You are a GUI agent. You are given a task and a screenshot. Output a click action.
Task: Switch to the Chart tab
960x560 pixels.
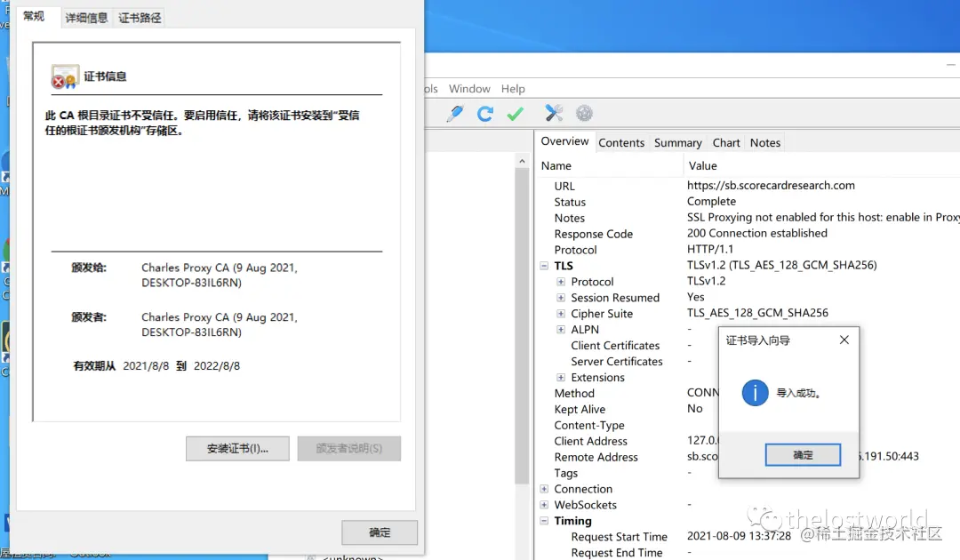(x=726, y=142)
